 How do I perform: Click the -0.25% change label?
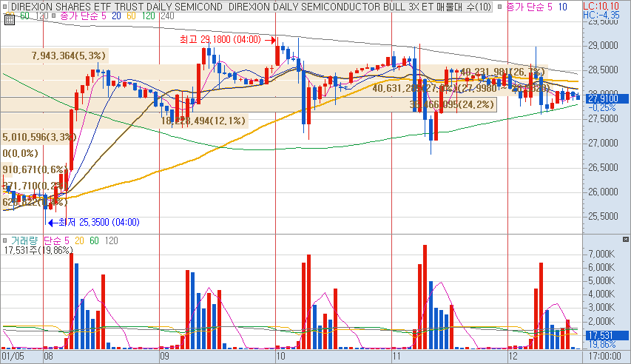click(602, 107)
